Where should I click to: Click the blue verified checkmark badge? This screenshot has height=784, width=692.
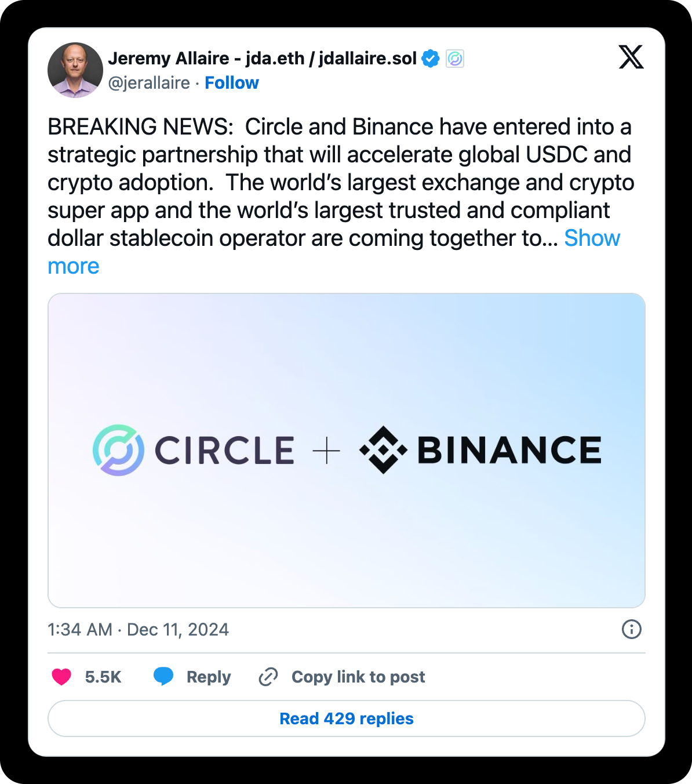click(x=431, y=59)
